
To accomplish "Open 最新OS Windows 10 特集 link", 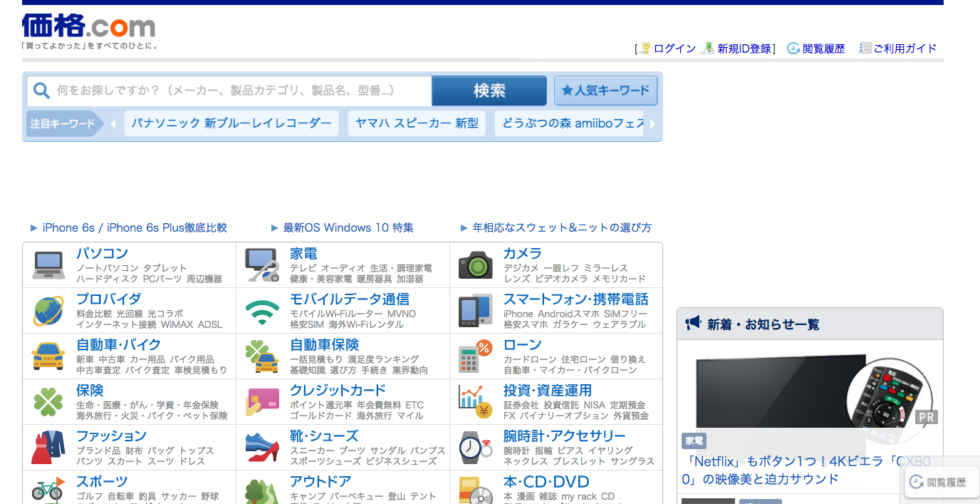I will (x=348, y=227).
